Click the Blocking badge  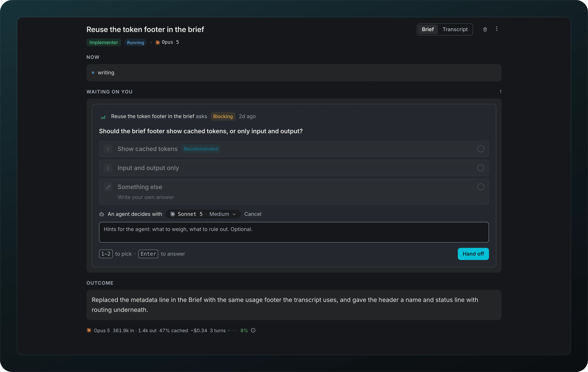(x=223, y=116)
